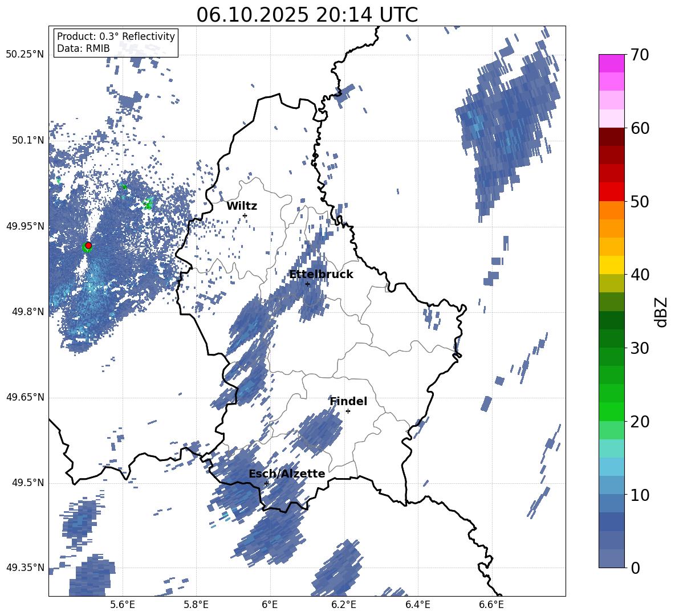The width and height of the screenshot is (675, 616).
Task: Click the Product: 0.3° Reflectivity text
Action: (116, 36)
